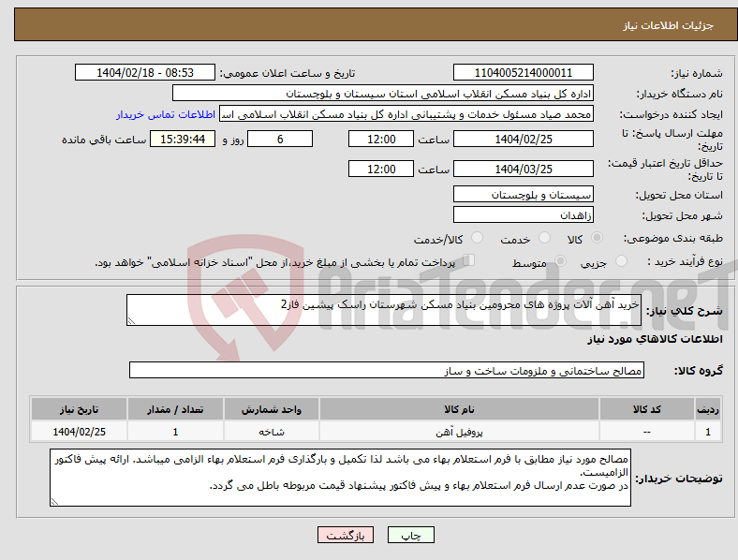Click the 1404/02/25 need date cell
This screenshot has width=738, height=560.
[x=79, y=432]
